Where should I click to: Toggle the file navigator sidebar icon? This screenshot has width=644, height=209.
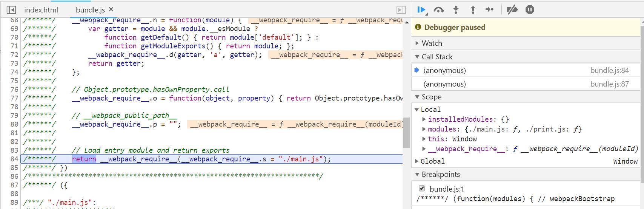[x=11, y=10]
